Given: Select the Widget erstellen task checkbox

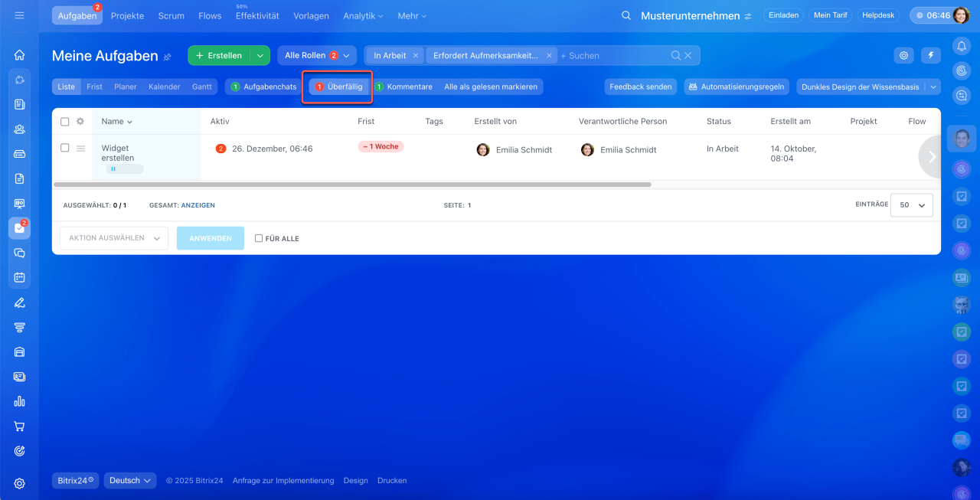Looking at the screenshot, I should click(65, 148).
